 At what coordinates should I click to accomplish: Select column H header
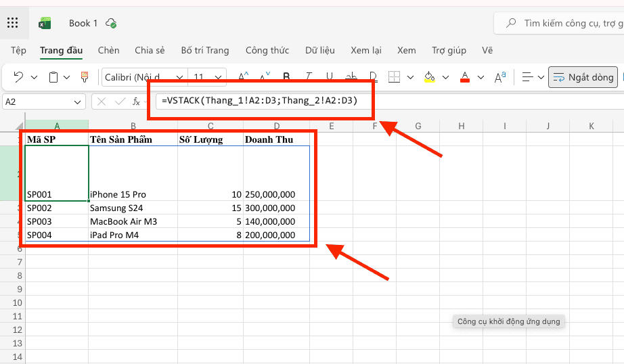coord(462,126)
